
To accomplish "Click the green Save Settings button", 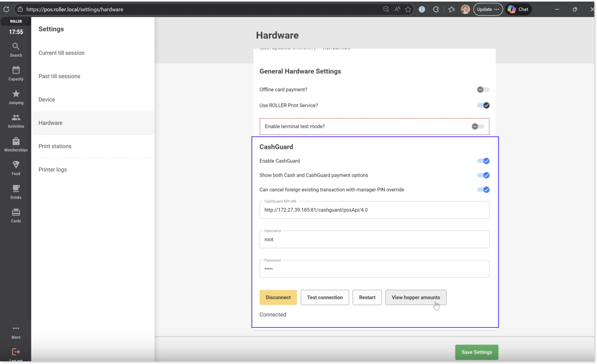I will tap(476, 352).
